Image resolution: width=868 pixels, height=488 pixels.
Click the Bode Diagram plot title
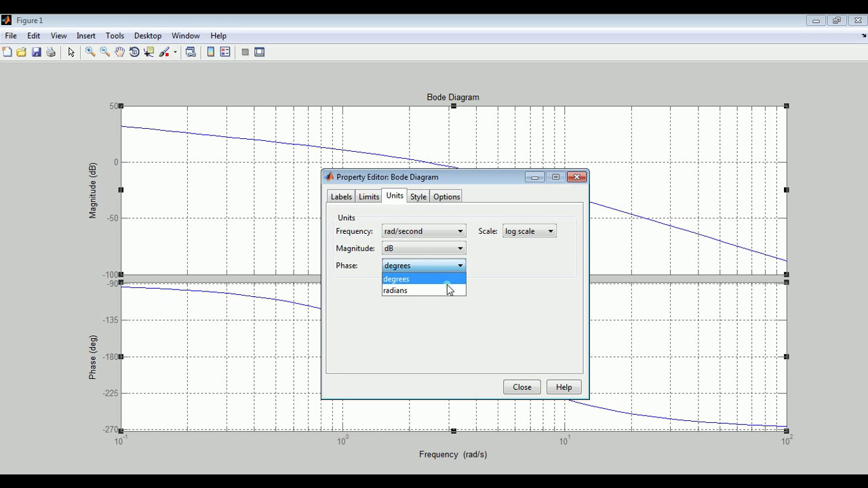point(453,98)
